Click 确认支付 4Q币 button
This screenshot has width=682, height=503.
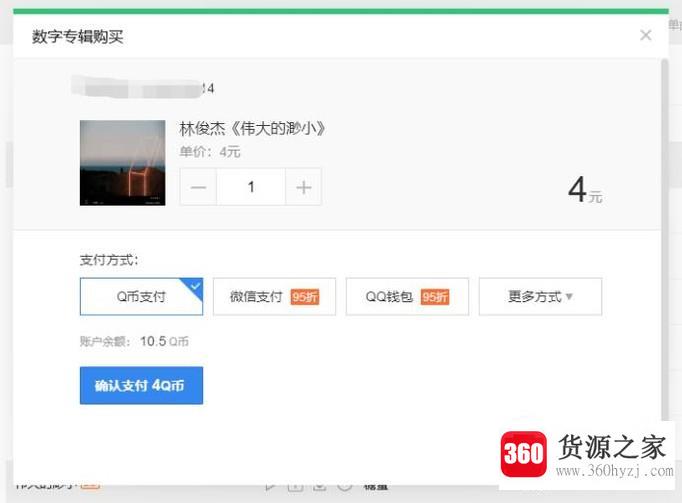point(141,386)
